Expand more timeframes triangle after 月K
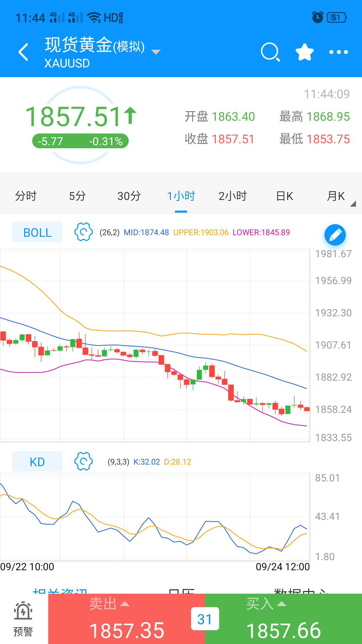The width and height of the screenshot is (362, 644). pyautogui.click(x=353, y=204)
